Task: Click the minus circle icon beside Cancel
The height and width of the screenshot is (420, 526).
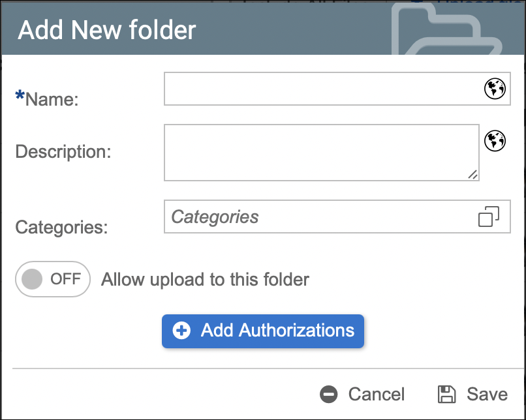Action: 329,395
